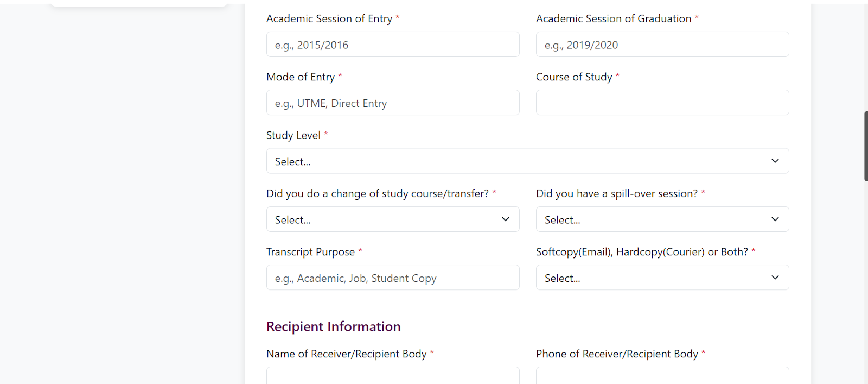
Task: Click chevron on change of study course dropdown
Action: click(x=505, y=219)
